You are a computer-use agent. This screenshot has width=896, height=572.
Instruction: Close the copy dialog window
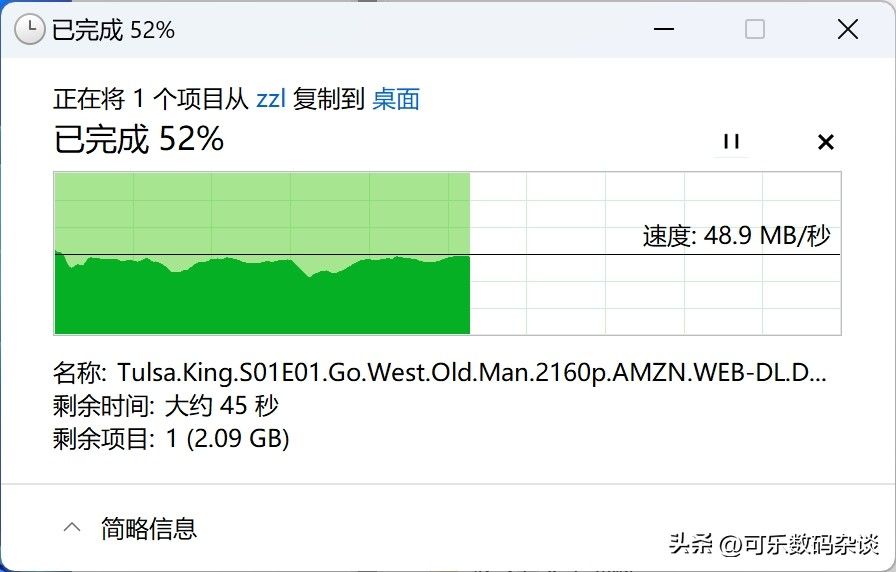coord(848,29)
